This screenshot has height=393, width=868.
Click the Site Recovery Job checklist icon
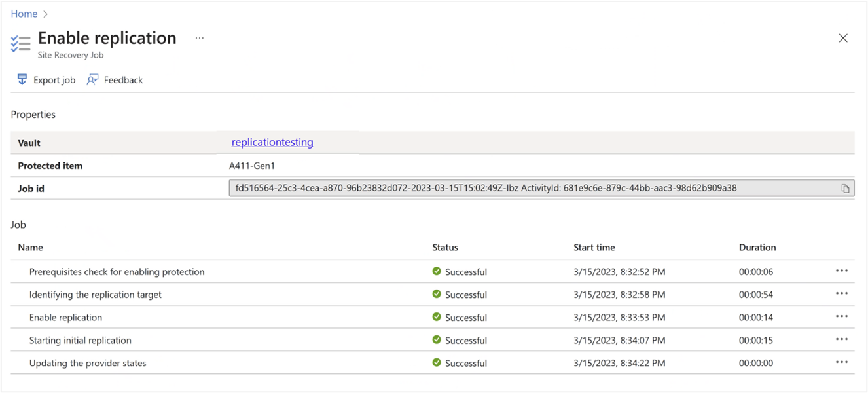[21, 44]
